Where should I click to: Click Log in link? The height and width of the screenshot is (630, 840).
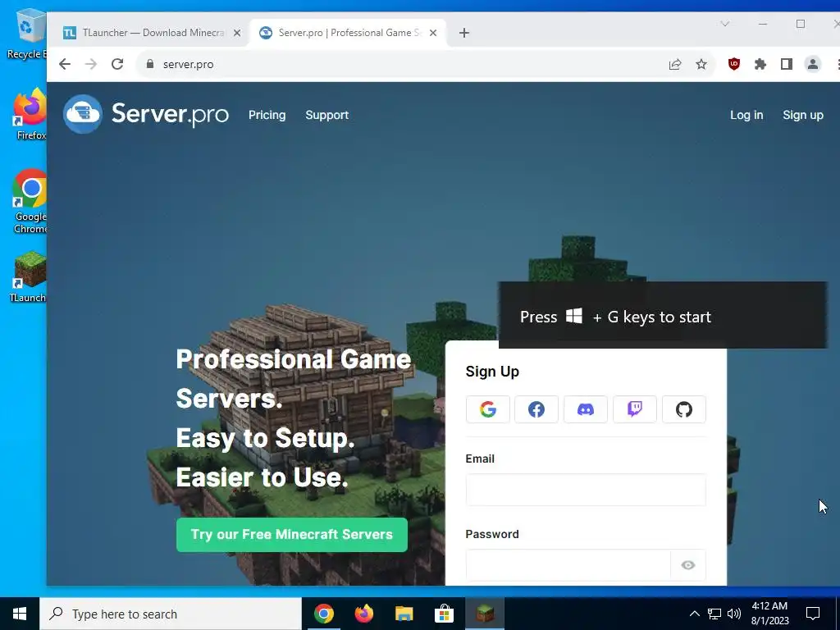click(x=746, y=115)
